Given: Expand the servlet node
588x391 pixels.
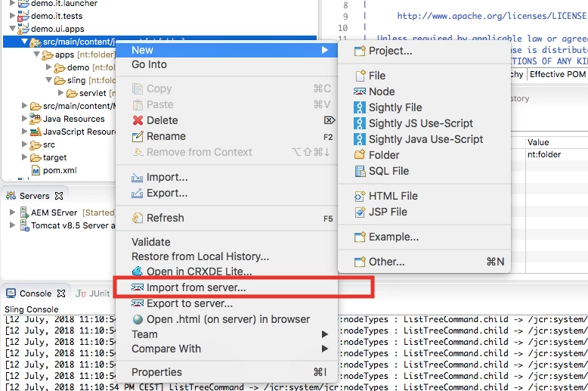Looking at the screenshot, I should coord(60,93).
